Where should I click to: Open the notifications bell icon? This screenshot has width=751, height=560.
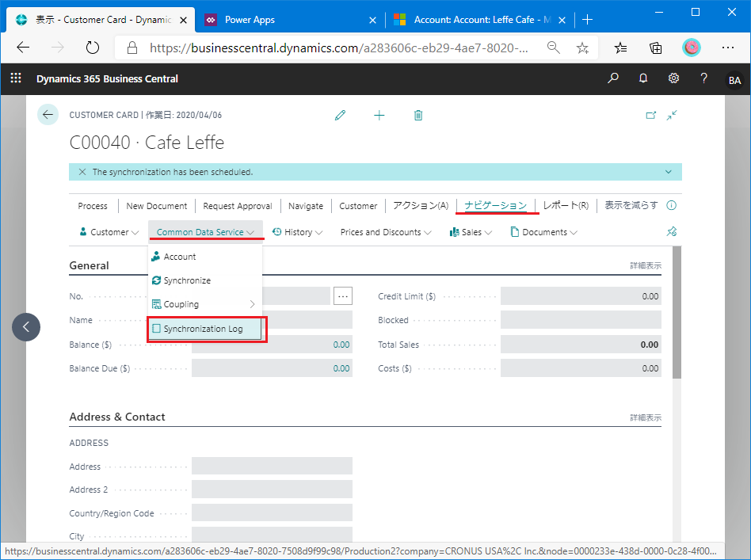point(643,78)
